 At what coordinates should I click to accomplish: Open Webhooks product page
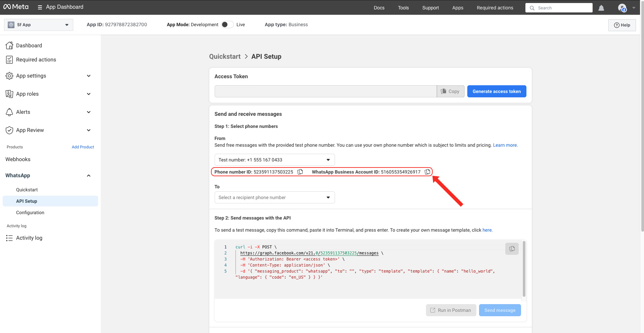[18, 159]
